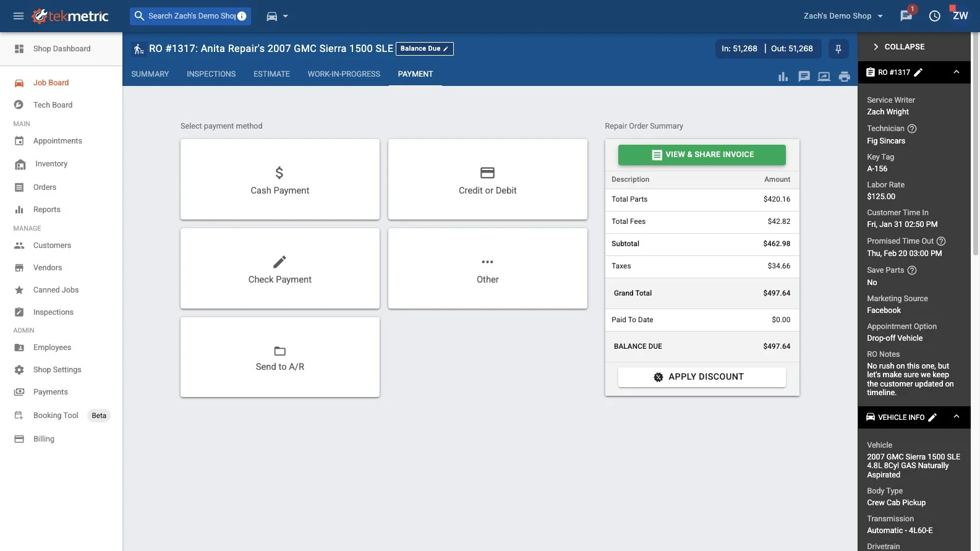Open Appointments page
The height and width of the screenshot is (551, 980).
click(61, 141)
